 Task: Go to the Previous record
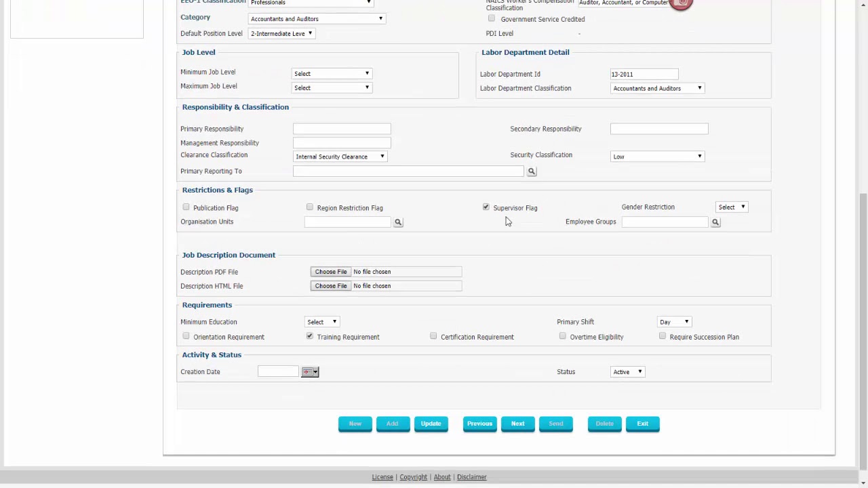[x=479, y=424]
